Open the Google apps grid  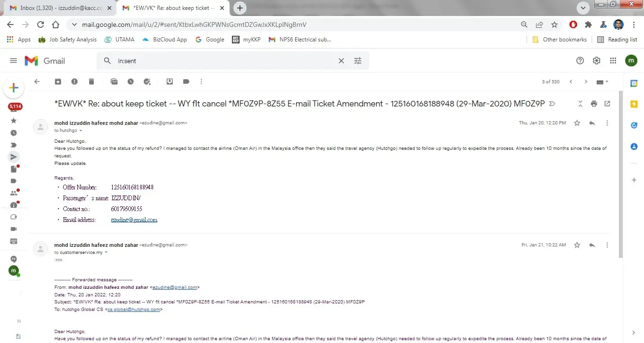613,61
